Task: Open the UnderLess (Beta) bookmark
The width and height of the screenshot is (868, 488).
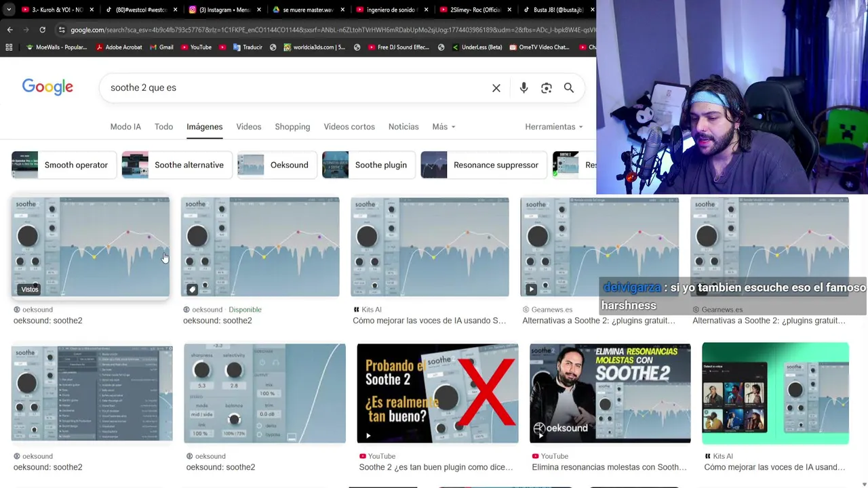Action: coord(477,47)
